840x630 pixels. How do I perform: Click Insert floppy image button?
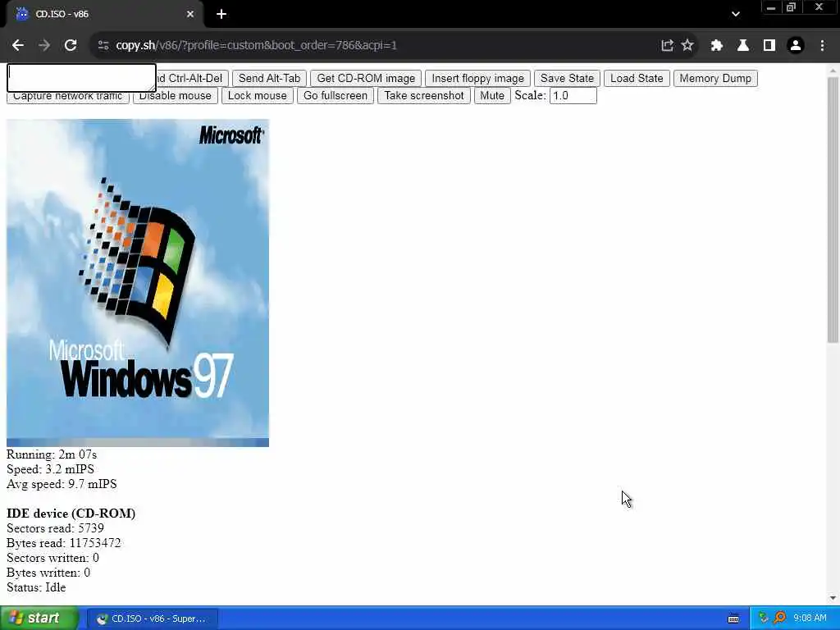(x=478, y=78)
